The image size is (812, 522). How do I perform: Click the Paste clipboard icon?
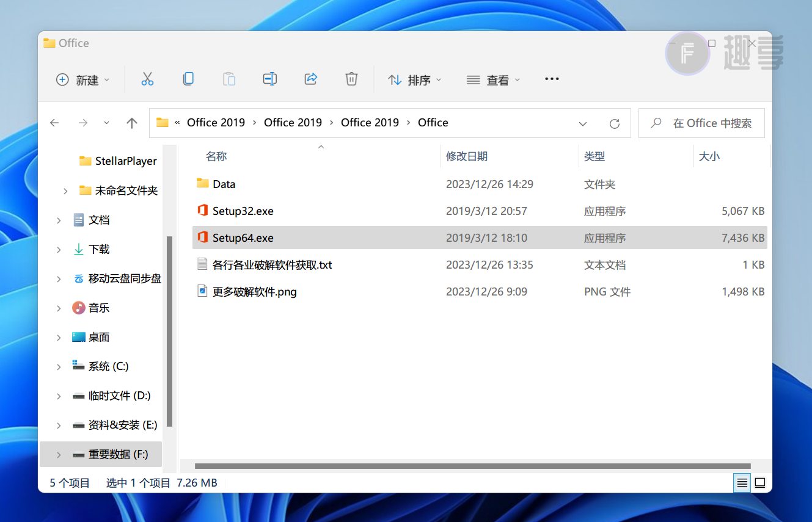229,79
